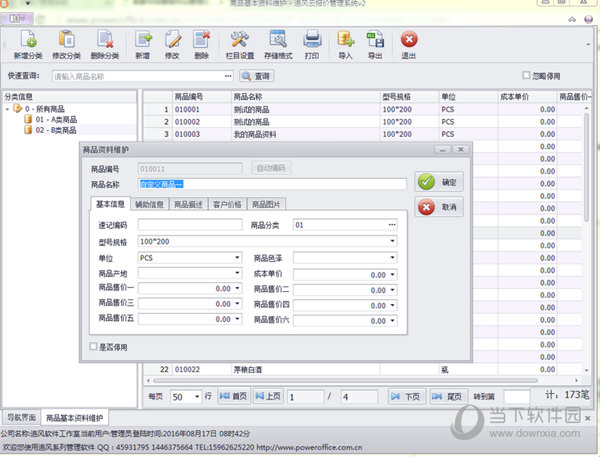
Task: Click the table's horizontal scrollbar
Action: click(x=346, y=380)
